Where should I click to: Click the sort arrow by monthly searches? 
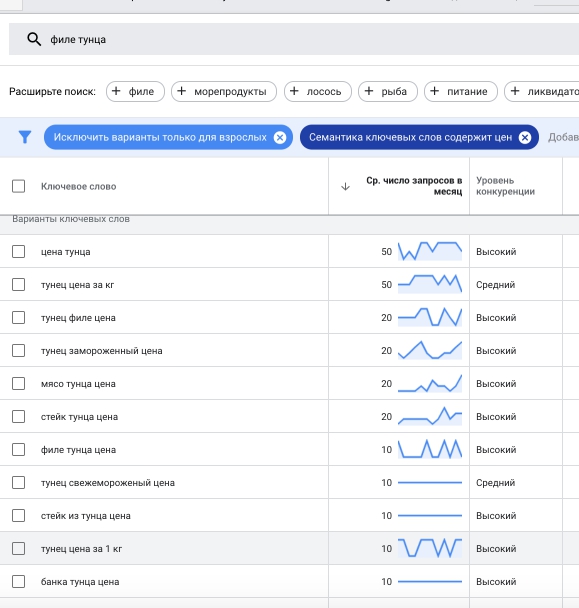click(345, 187)
